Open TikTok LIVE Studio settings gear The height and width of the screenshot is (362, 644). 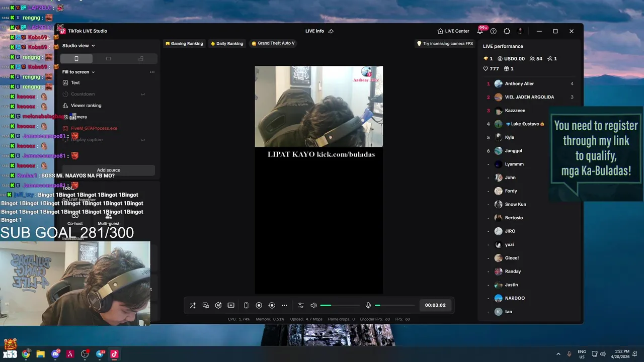(x=507, y=31)
